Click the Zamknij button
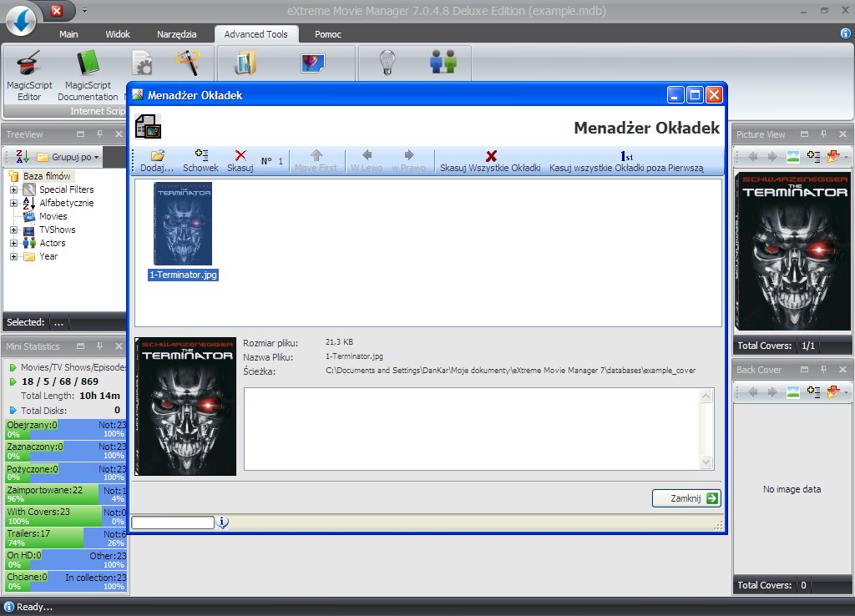855x616 pixels. point(686,498)
